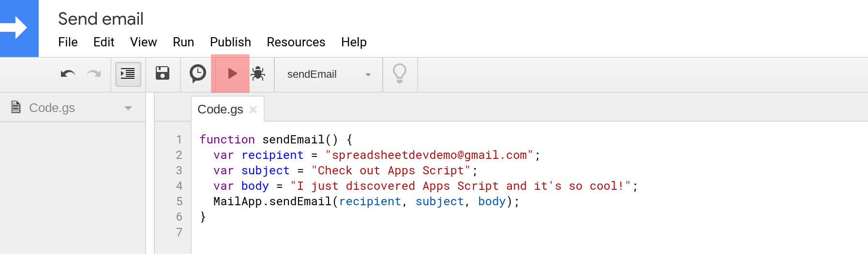This screenshot has width=868, height=254.
Task: Open the File menu
Action: (x=68, y=42)
